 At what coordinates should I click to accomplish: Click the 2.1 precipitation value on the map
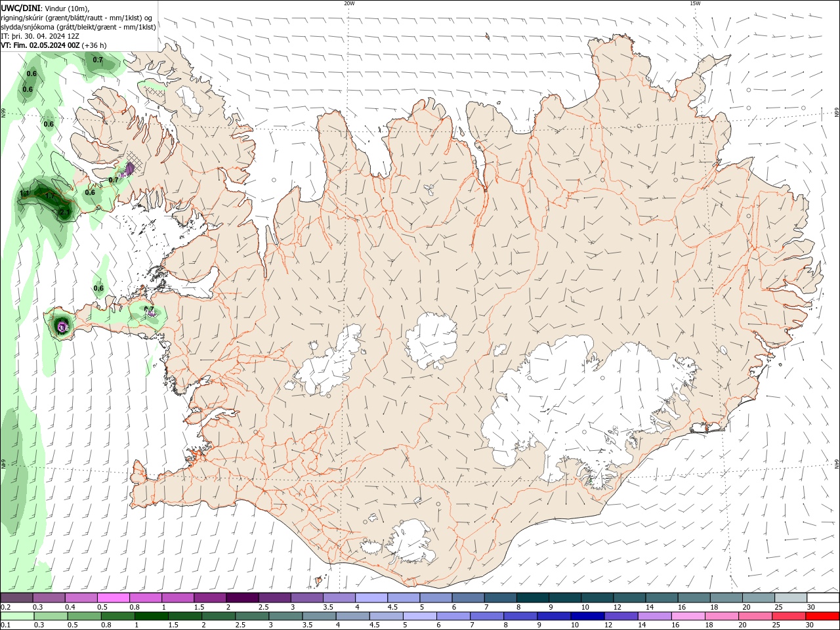point(64,213)
